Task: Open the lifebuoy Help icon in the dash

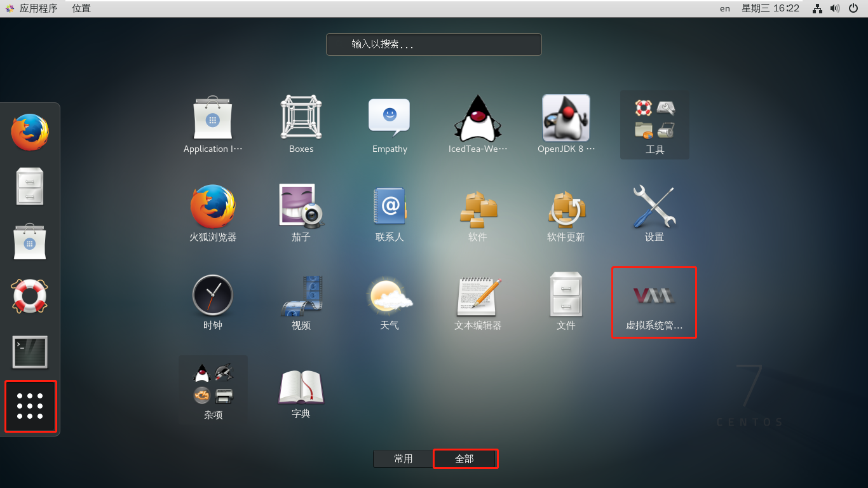Action: (30, 296)
